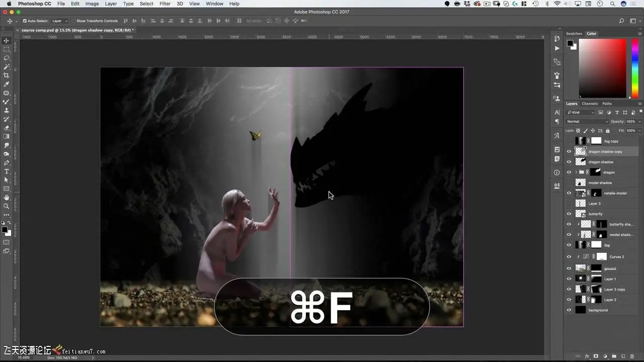The image size is (644, 362).
Task: Select the Zoom tool
Action: (7, 206)
